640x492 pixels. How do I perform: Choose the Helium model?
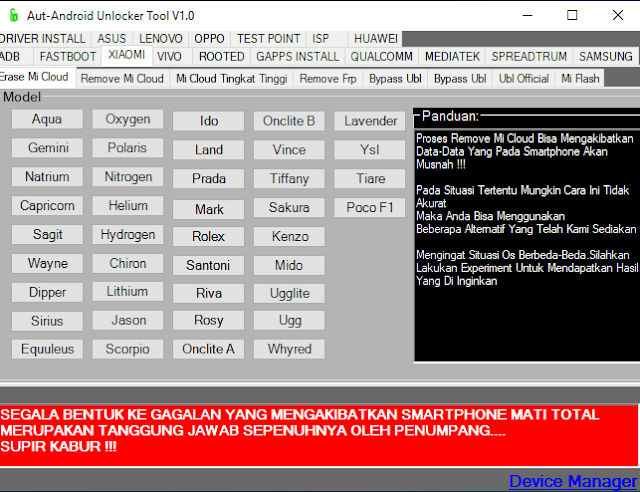[x=128, y=205]
